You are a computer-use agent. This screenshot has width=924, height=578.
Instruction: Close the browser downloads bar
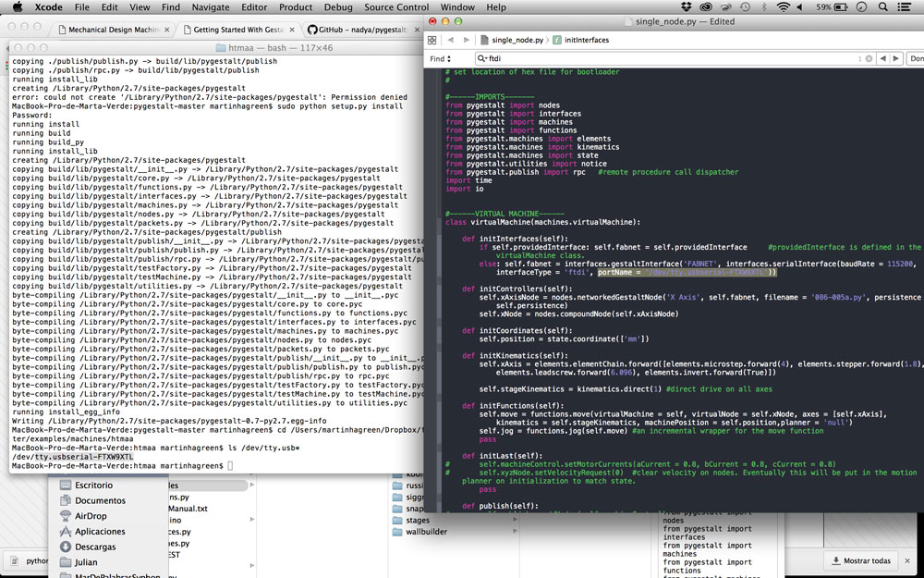(908, 561)
